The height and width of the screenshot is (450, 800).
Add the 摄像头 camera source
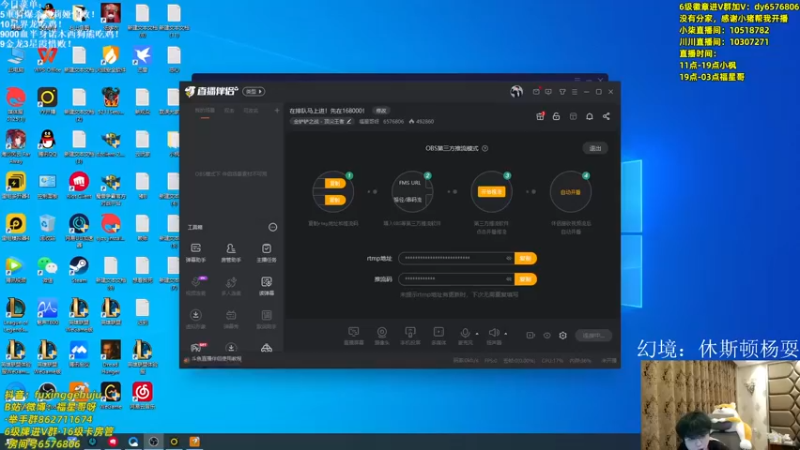(382, 336)
